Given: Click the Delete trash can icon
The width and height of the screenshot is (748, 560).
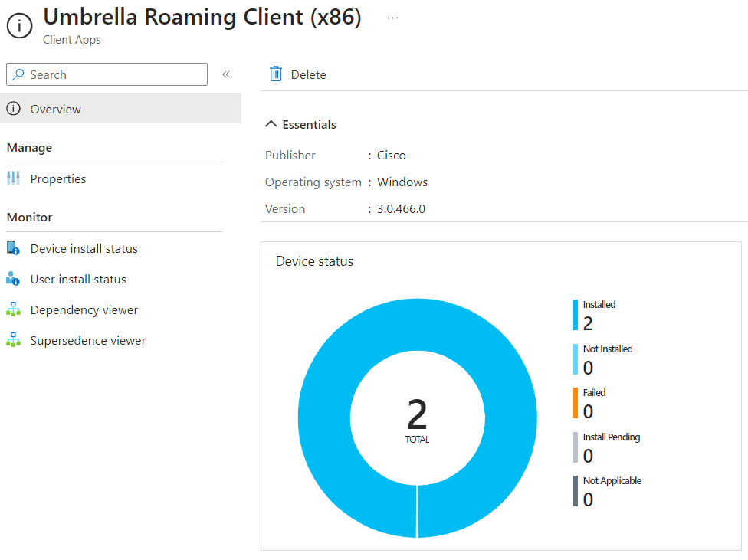Looking at the screenshot, I should pos(276,74).
